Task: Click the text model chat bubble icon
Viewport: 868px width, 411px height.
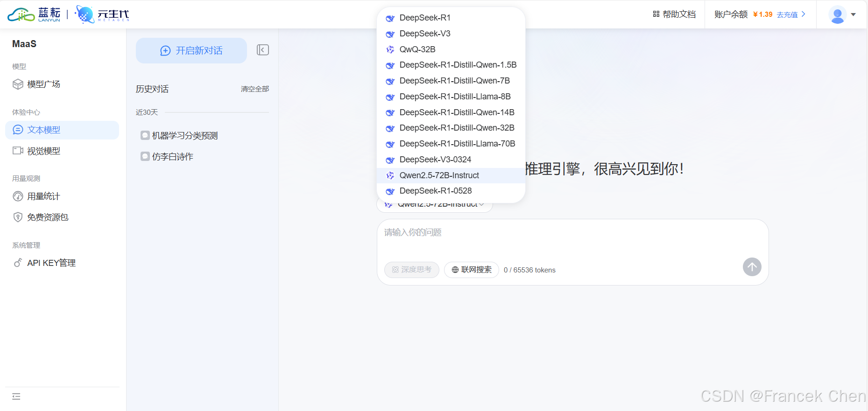Action: 18,130
